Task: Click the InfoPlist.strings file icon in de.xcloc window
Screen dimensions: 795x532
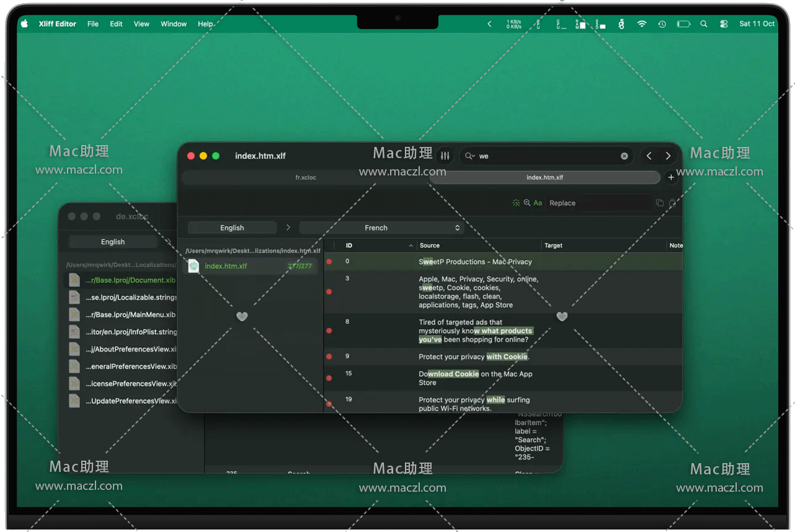Action: coord(74,332)
